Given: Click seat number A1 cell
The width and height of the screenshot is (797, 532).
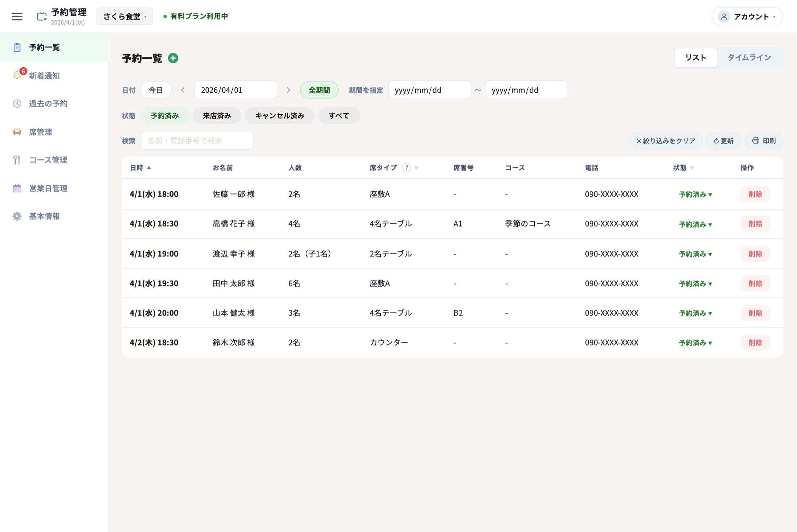Looking at the screenshot, I should point(458,224).
